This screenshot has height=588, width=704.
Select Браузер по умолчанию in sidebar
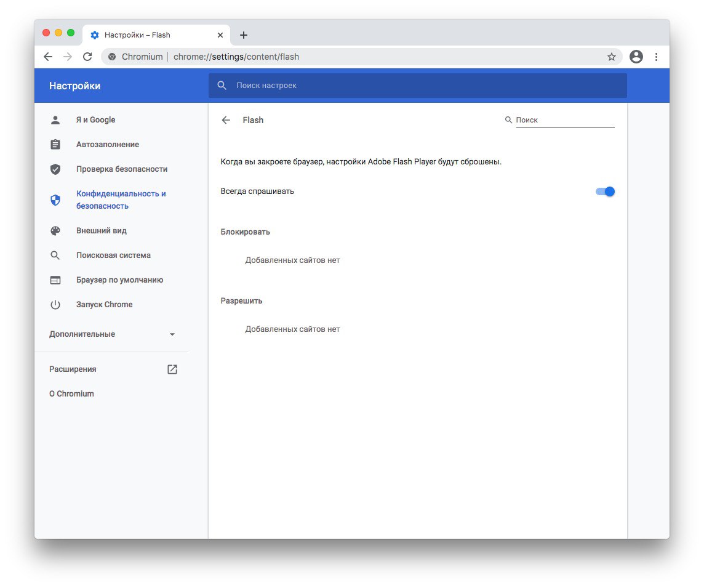pyautogui.click(x=119, y=280)
